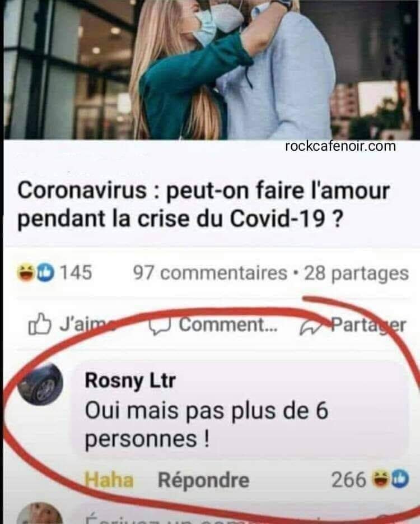The width and height of the screenshot is (420, 524).
Task: Tap the blue like icon next to 266
Action: [x=400, y=479]
